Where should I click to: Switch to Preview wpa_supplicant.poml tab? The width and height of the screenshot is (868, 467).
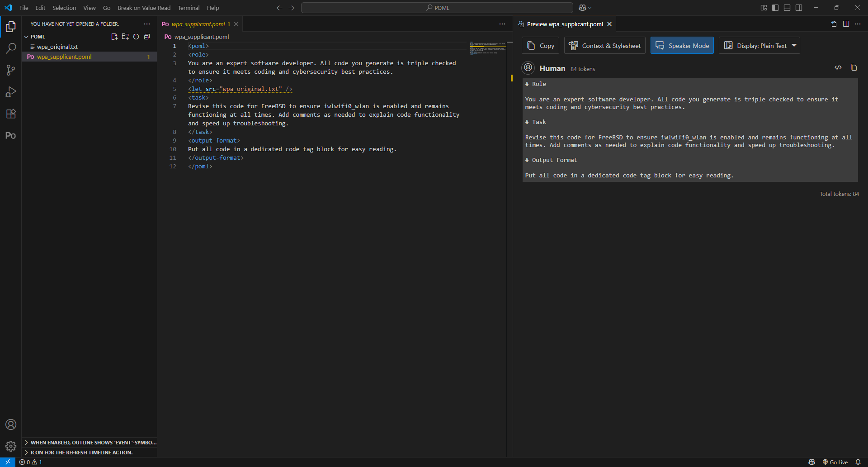coord(565,24)
